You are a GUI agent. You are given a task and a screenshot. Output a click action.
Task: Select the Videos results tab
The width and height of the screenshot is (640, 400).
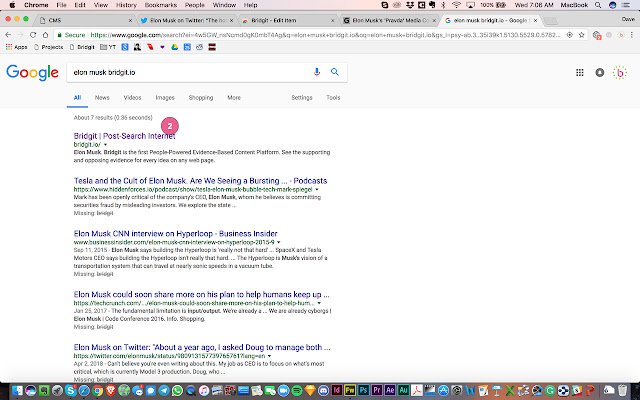[x=132, y=98]
